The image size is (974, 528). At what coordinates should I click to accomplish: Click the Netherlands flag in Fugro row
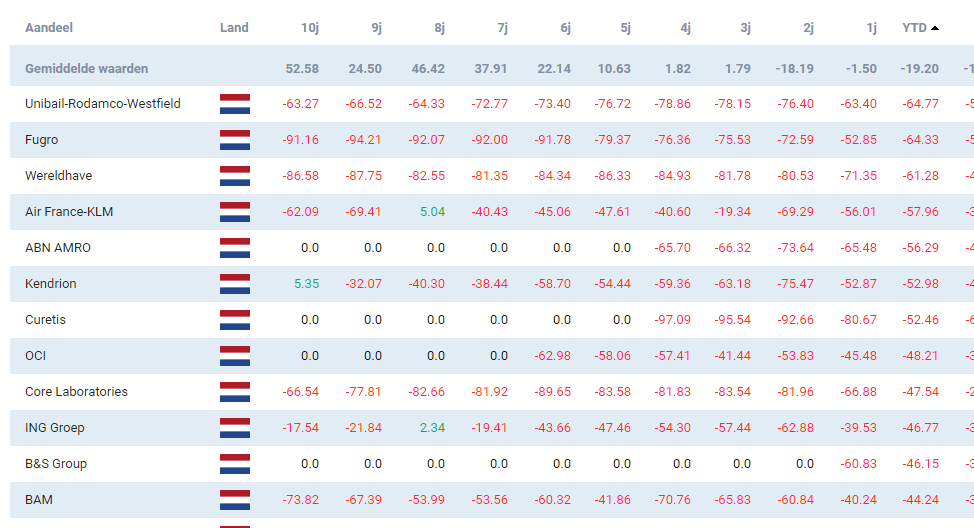pos(235,140)
